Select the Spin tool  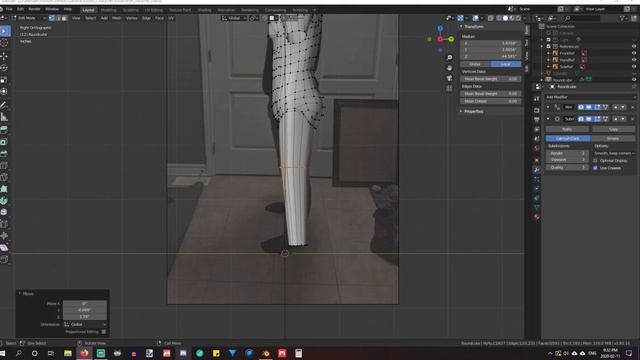4,201
